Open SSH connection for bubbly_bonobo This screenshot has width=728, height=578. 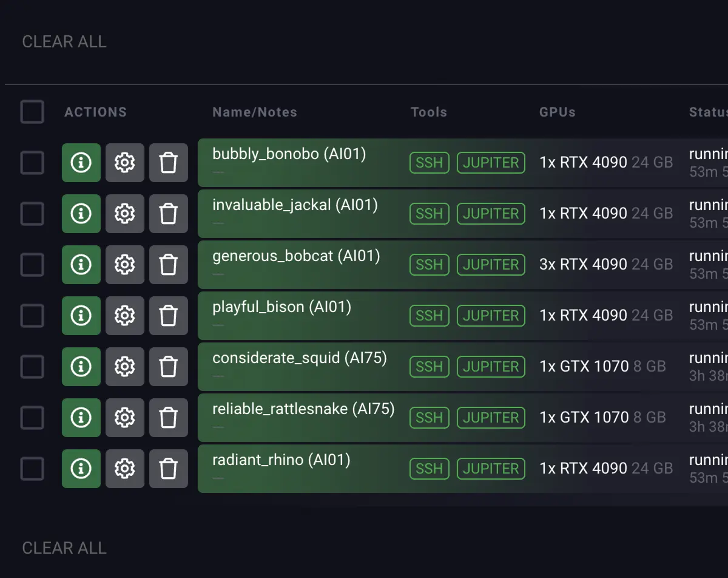click(x=429, y=163)
